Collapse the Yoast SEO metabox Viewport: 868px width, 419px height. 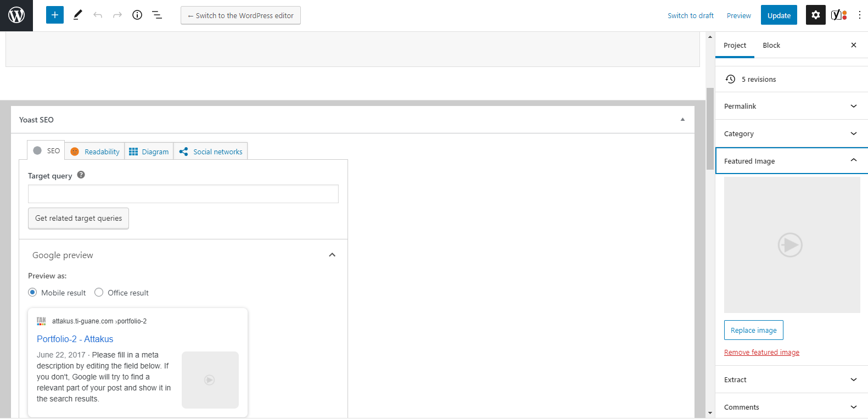pyautogui.click(x=682, y=120)
